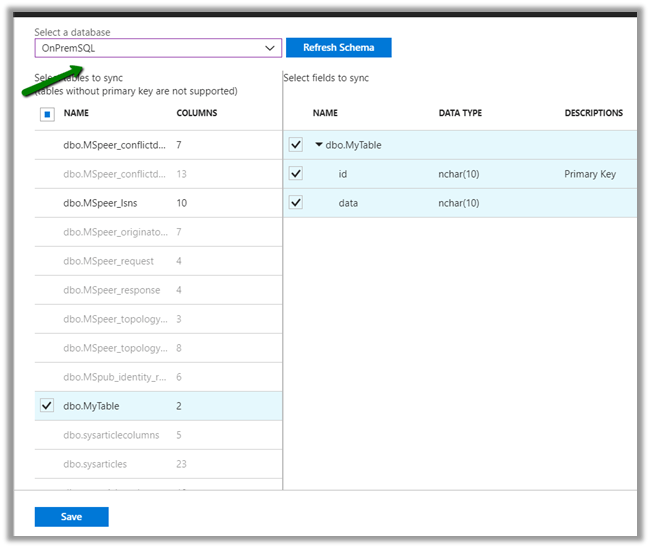Click the dbo.MSpeer_request table row
This screenshot has height=548, width=650.
(x=108, y=261)
